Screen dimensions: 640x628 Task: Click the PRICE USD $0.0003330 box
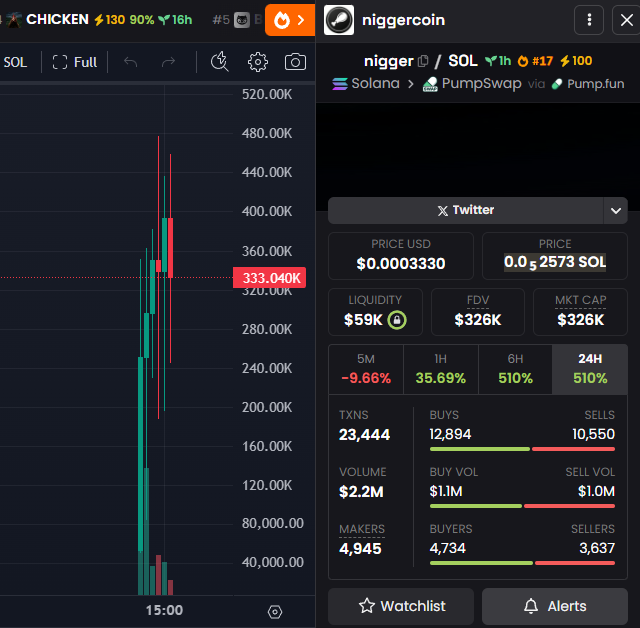pyautogui.click(x=401, y=256)
